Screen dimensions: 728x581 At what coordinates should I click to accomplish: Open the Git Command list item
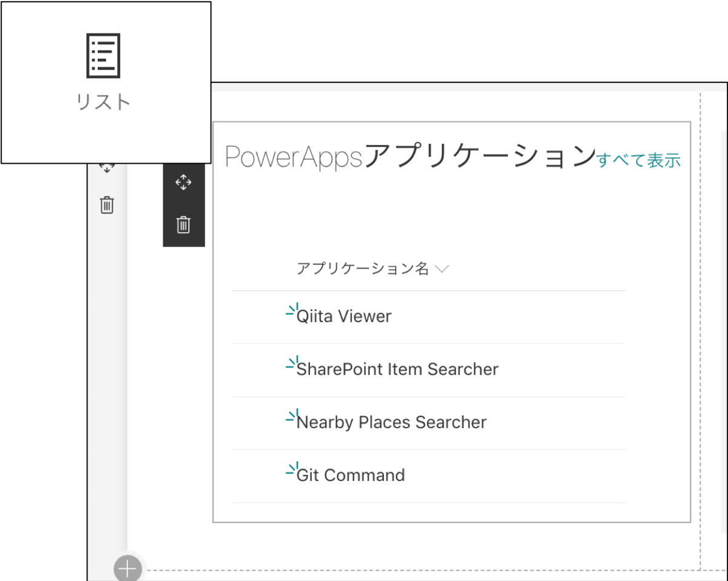pyautogui.click(x=351, y=475)
